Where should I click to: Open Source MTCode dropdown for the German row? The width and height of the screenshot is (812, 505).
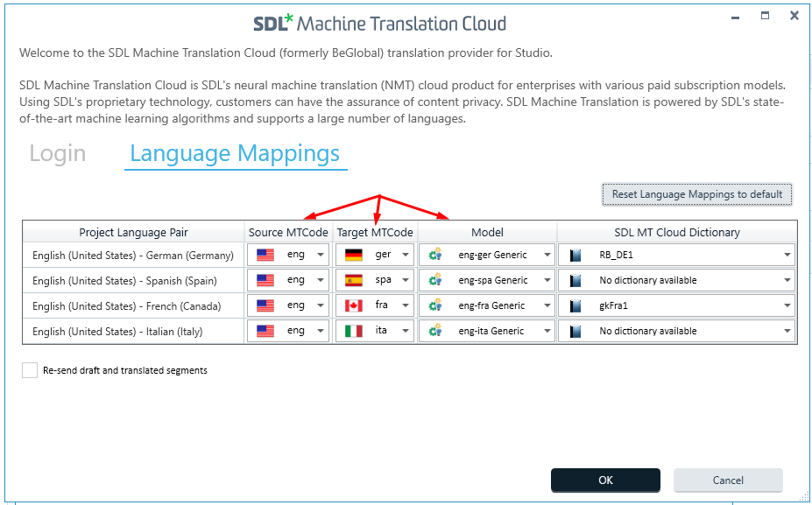click(x=321, y=255)
